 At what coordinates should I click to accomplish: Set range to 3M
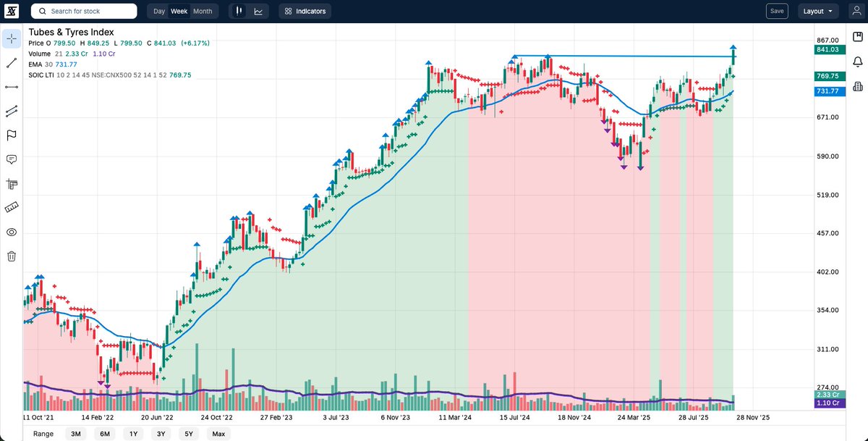pyautogui.click(x=75, y=434)
